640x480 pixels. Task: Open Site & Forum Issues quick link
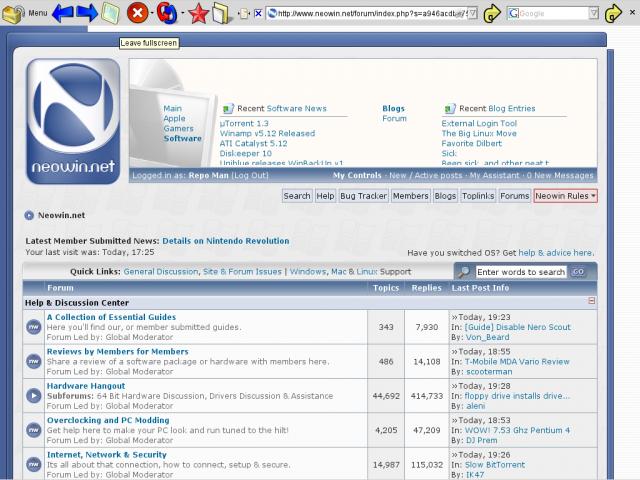coord(242,272)
